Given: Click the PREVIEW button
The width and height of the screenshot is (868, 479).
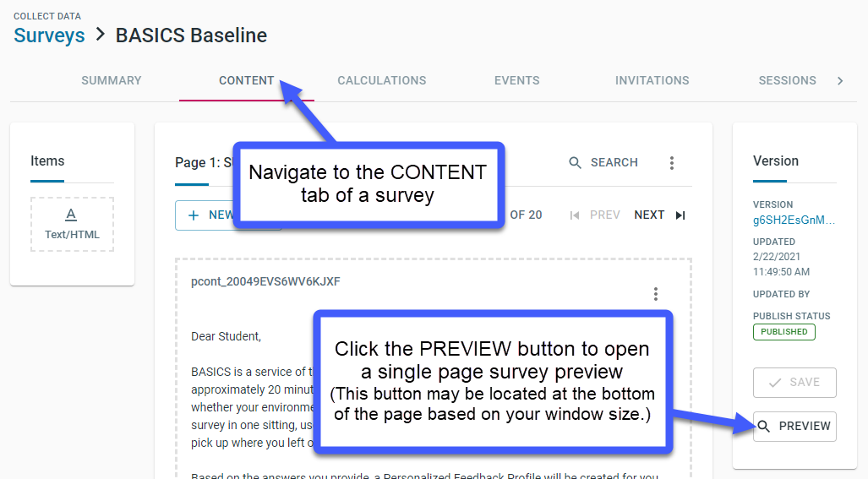Looking at the screenshot, I should point(794,427).
